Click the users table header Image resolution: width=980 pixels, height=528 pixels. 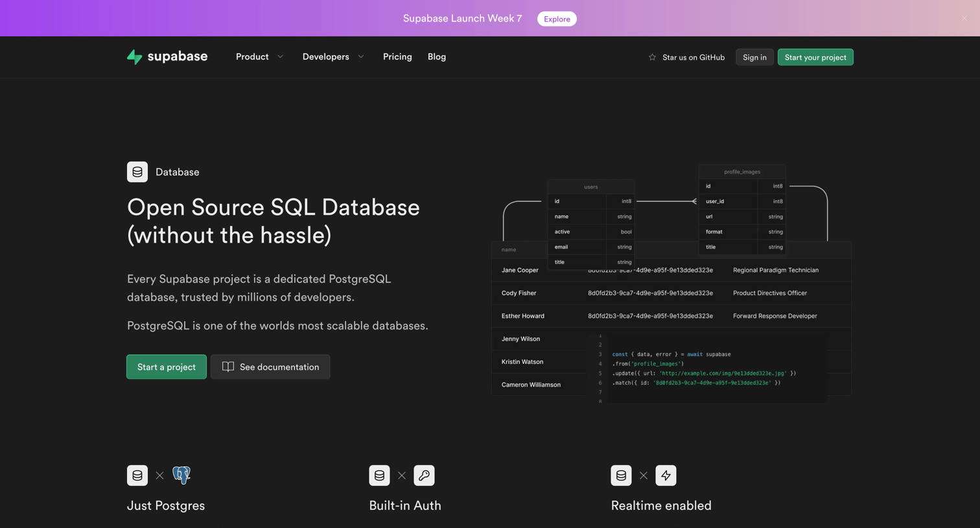point(591,187)
